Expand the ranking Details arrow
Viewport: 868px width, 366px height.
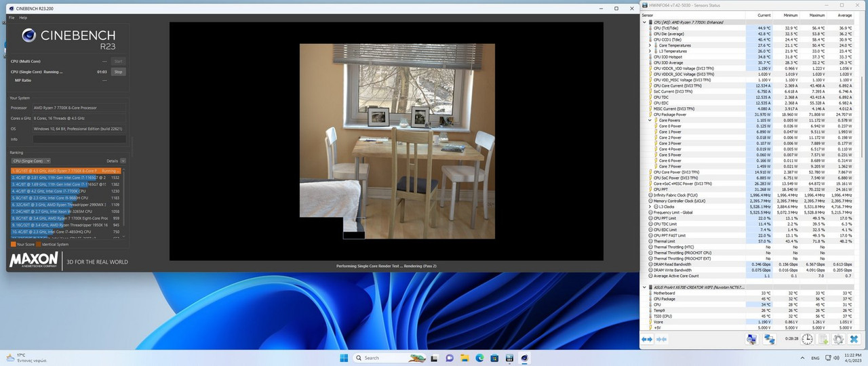[x=123, y=161]
